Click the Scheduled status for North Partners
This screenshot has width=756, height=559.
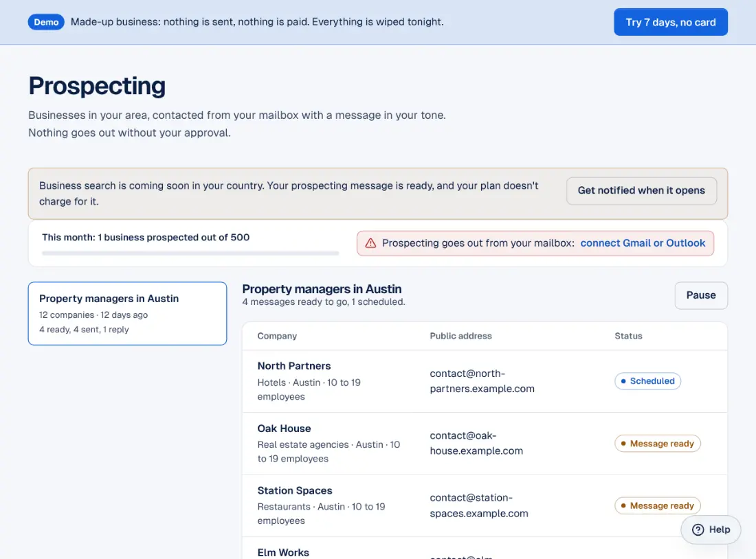pyautogui.click(x=647, y=381)
